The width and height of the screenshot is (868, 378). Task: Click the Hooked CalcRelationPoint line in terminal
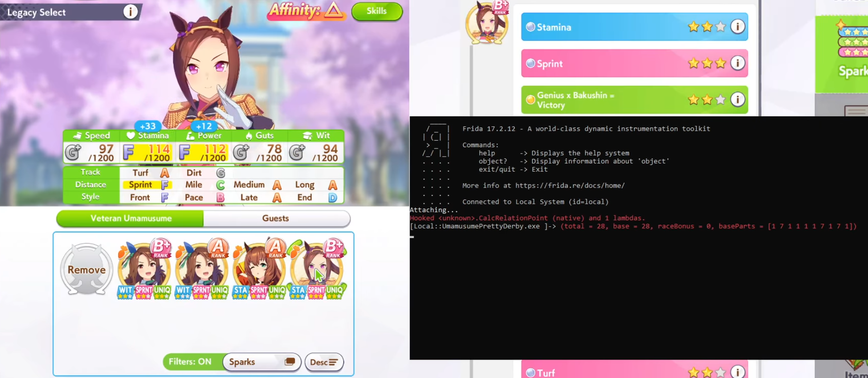(x=528, y=218)
